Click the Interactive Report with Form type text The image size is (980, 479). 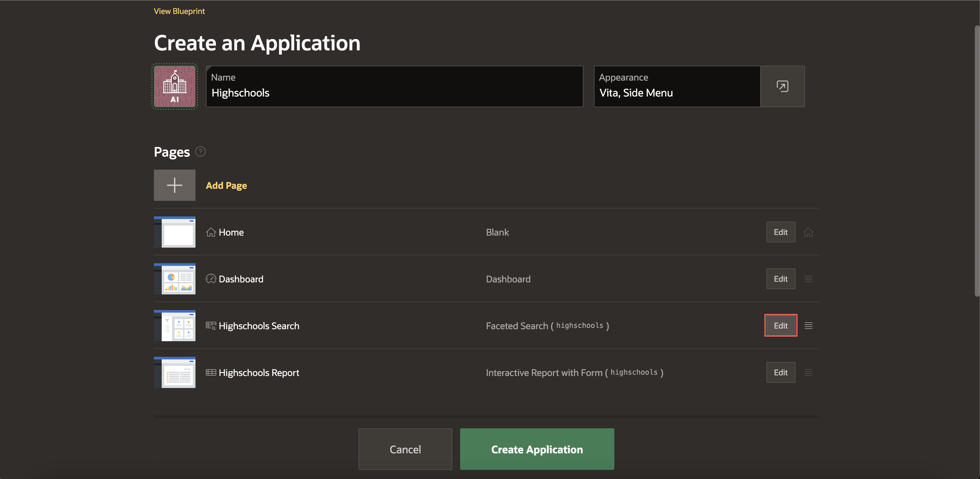[x=574, y=373]
